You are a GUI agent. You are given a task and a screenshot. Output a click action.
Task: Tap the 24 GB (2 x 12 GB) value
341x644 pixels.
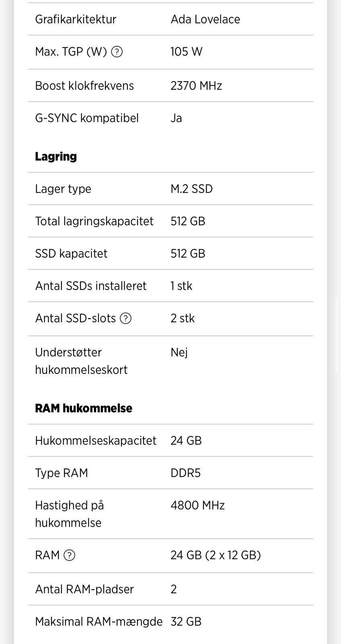(x=216, y=555)
